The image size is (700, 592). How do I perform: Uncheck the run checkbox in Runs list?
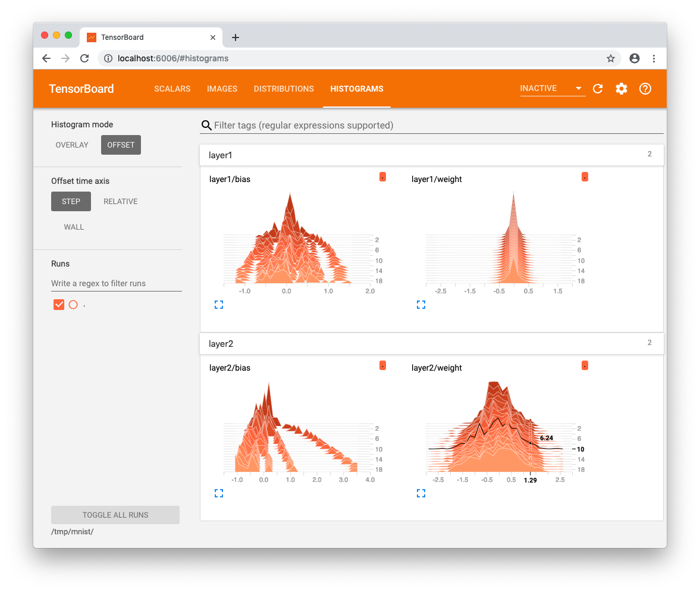click(x=59, y=305)
